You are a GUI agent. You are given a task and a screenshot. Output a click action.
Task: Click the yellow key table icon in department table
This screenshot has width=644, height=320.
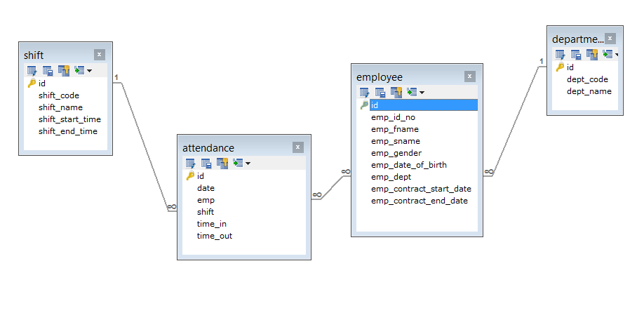[x=592, y=54]
